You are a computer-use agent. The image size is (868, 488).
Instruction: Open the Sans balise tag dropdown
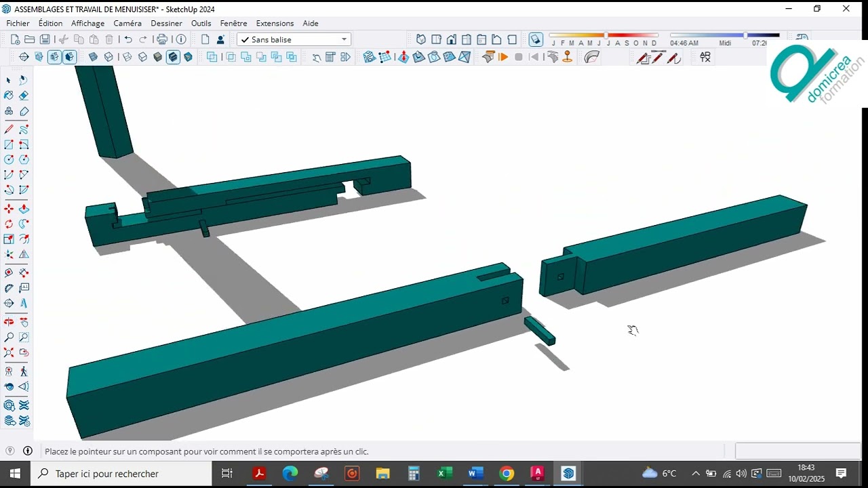[x=294, y=39]
